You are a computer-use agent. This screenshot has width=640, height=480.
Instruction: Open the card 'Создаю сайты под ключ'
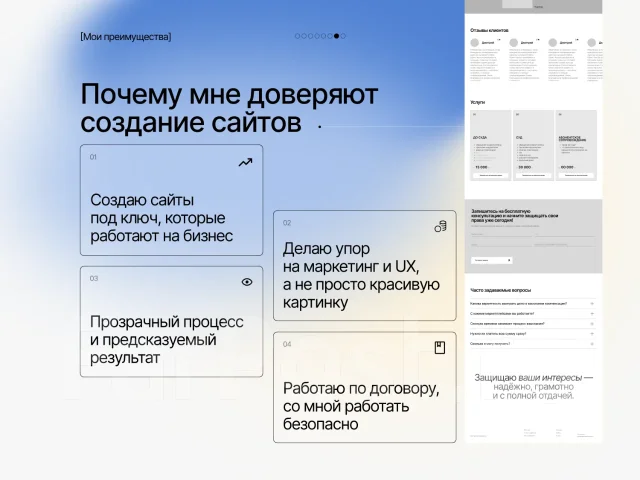coord(171,200)
